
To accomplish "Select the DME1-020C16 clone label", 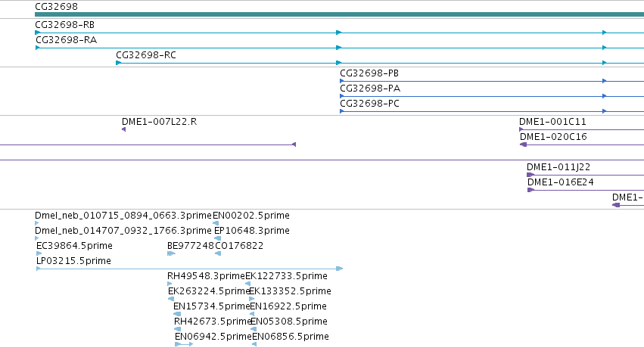I will [x=553, y=137].
